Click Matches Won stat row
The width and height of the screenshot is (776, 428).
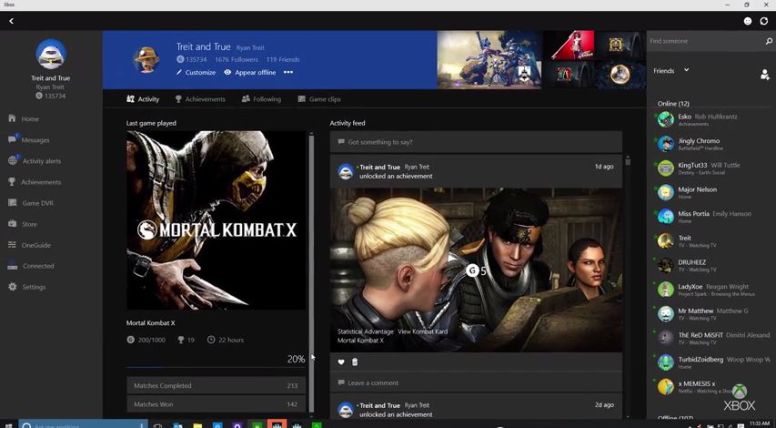click(x=216, y=404)
